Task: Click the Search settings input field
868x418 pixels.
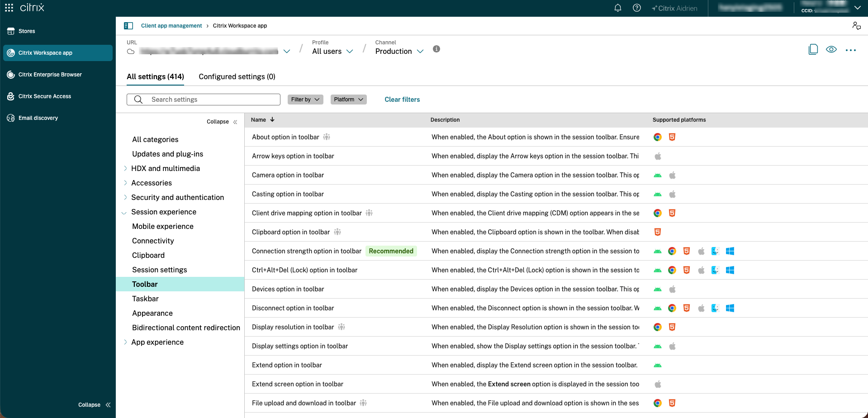Action: pos(203,99)
